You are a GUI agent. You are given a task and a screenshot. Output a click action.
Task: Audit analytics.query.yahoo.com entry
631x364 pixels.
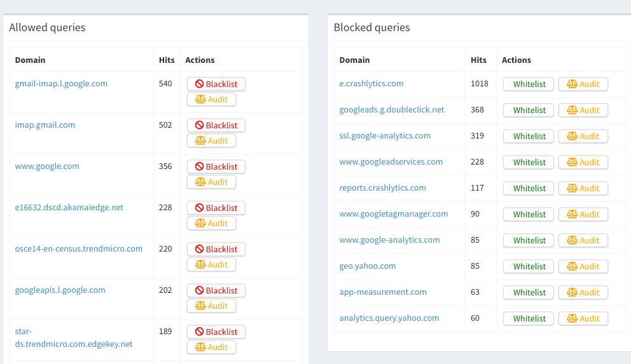(x=583, y=319)
